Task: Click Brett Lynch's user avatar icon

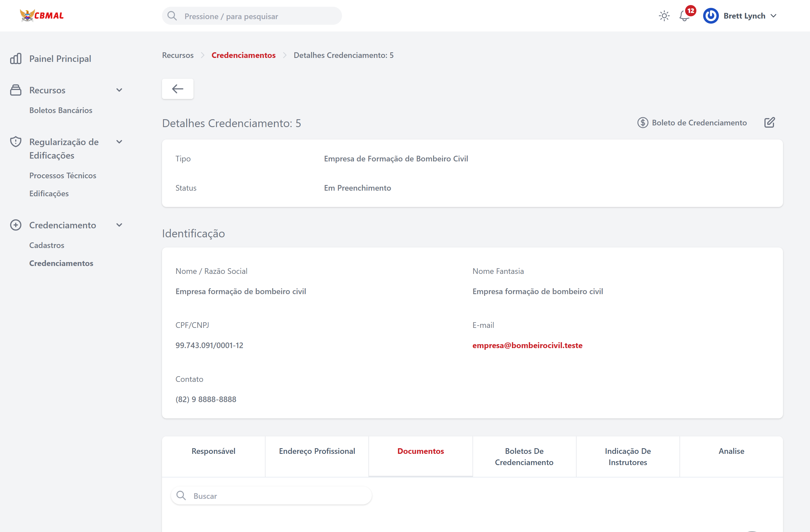Action: [711, 16]
